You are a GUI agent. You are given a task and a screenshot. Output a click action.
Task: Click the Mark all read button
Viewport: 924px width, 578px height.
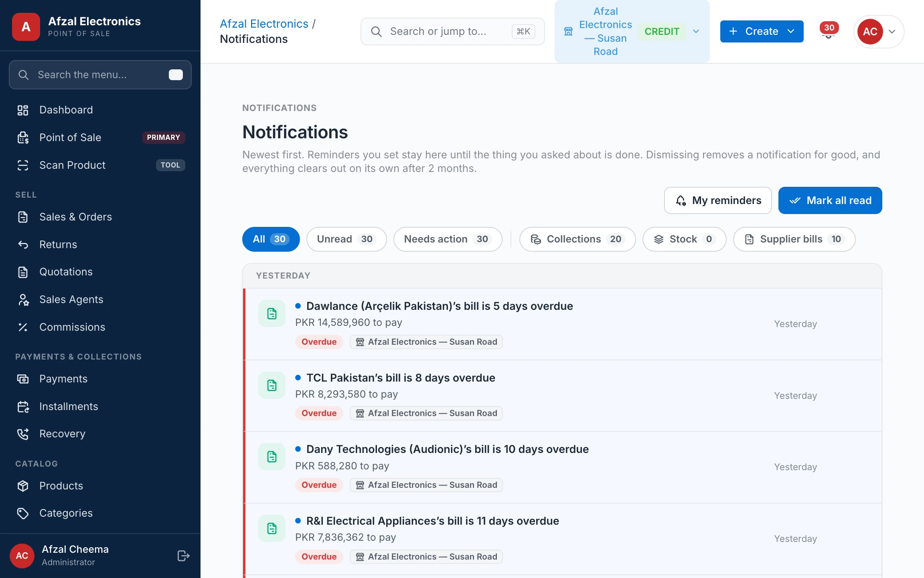point(830,200)
